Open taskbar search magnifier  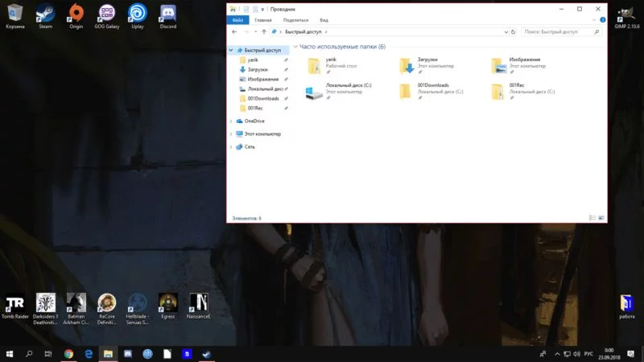[x=29, y=354]
